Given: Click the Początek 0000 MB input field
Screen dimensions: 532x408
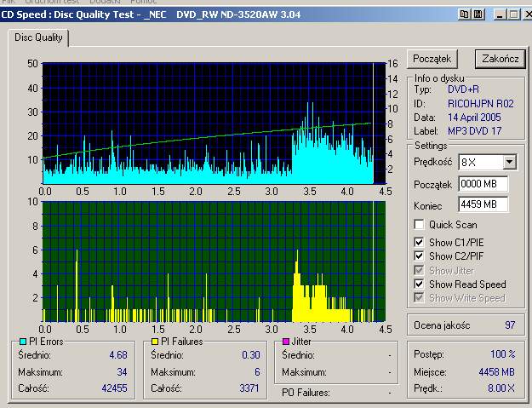Looking at the screenshot, I should 483,184.
